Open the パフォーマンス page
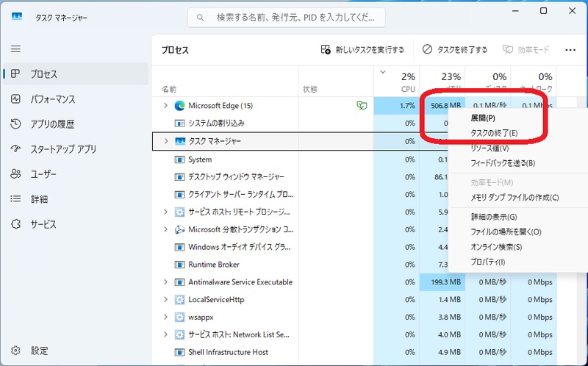588x366 pixels. pyautogui.click(x=75, y=99)
